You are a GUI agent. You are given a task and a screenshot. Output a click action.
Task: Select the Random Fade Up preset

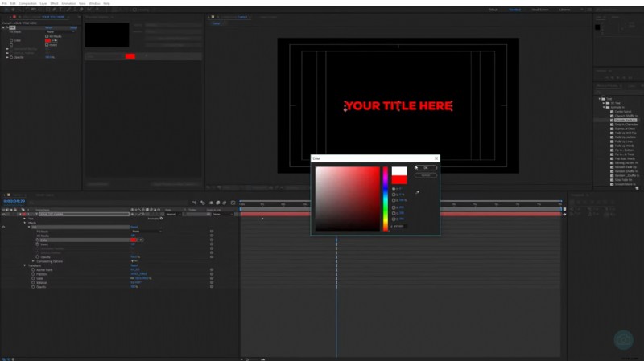click(625, 167)
